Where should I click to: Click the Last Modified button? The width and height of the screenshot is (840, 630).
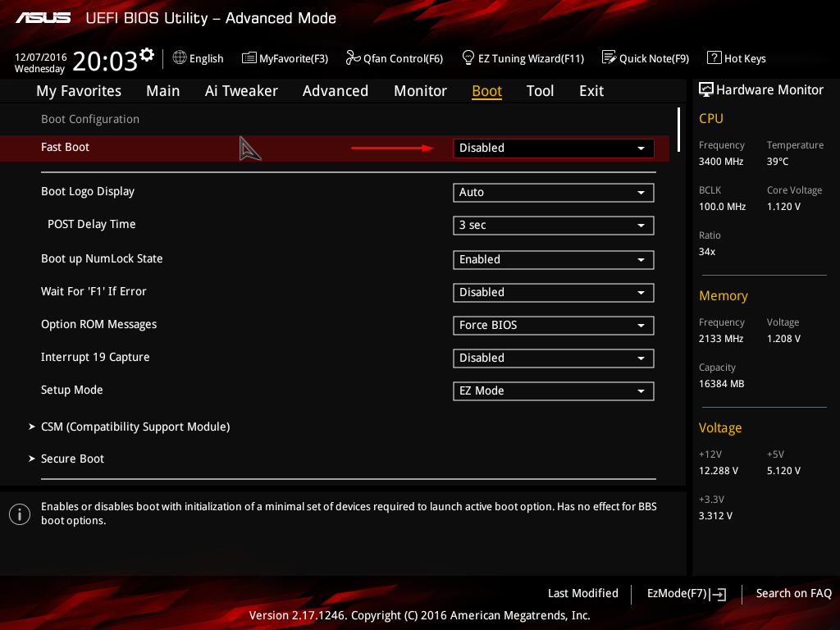pyautogui.click(x=583, y=594)
